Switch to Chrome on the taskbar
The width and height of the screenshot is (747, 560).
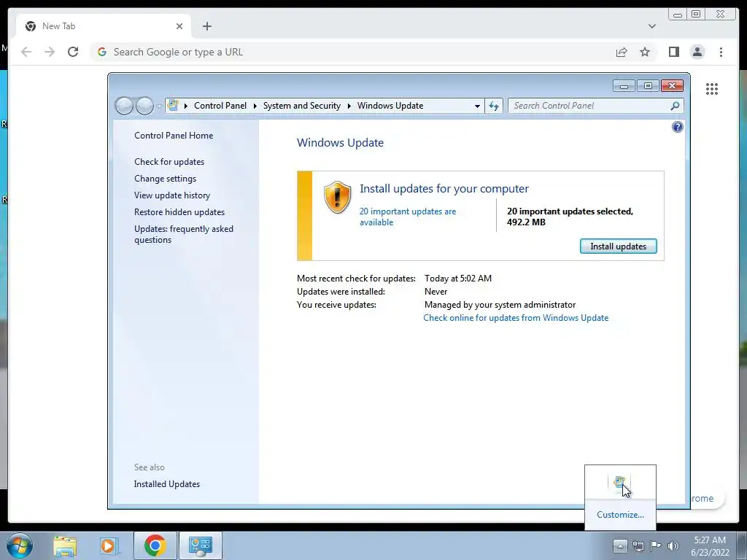(x=155, y=545)
